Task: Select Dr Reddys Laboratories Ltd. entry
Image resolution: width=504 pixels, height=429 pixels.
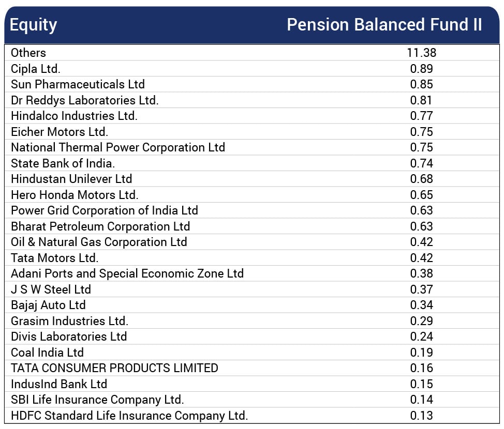Action: click(x=84, y=100)
